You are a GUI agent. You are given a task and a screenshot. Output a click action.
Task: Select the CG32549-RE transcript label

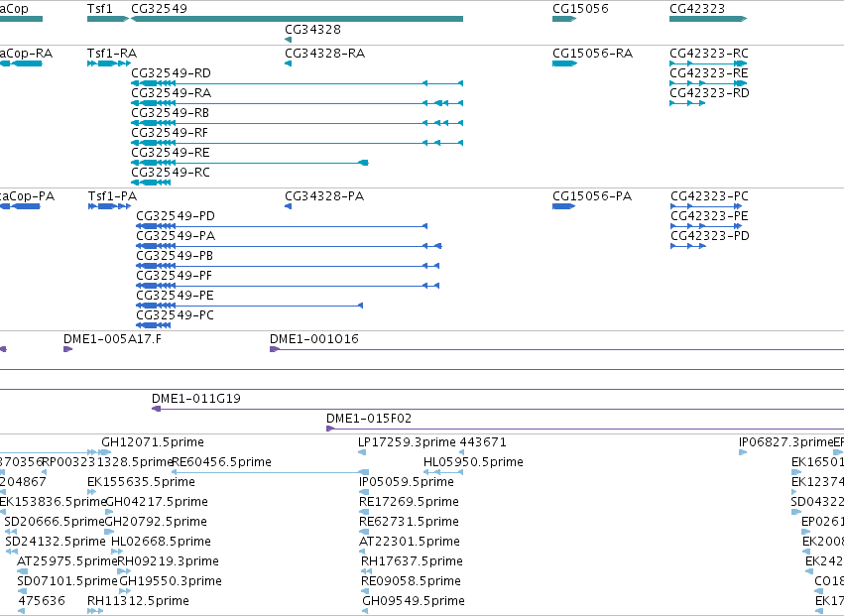coord(171,153)
